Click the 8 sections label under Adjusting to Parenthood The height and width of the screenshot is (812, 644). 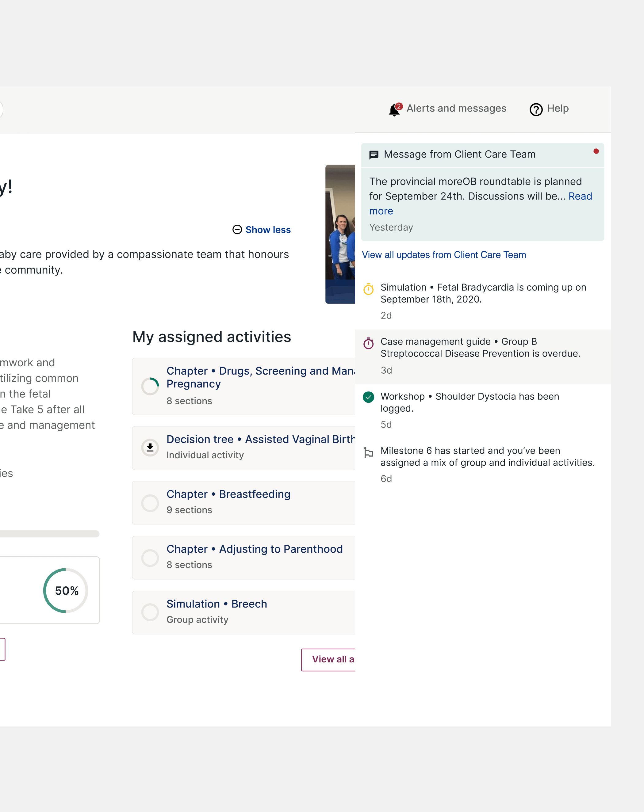click(189, 565)
